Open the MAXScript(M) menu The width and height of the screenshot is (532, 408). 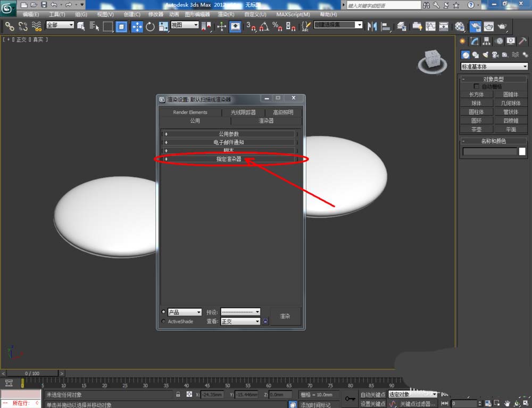tap(293, 14)
